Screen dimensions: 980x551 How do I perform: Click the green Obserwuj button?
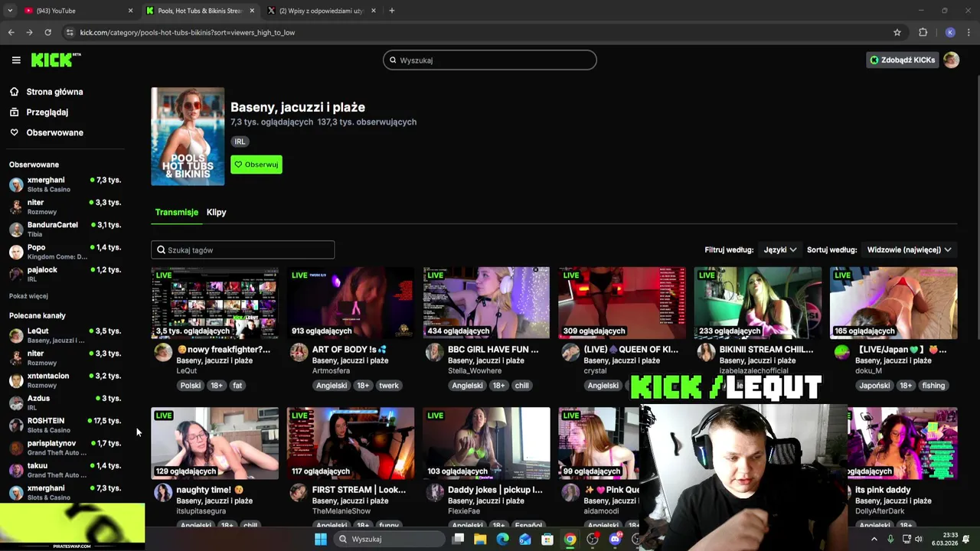coord(256,165)
